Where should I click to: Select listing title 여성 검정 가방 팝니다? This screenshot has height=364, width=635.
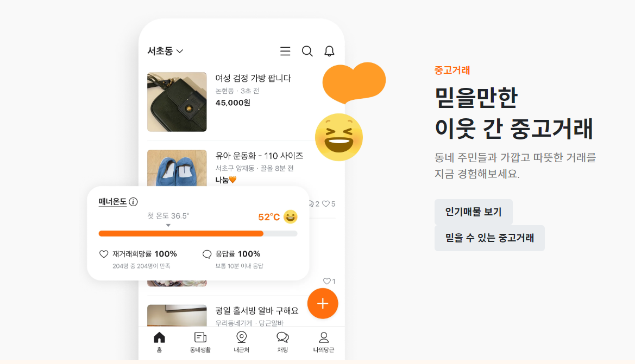[253, 78]
